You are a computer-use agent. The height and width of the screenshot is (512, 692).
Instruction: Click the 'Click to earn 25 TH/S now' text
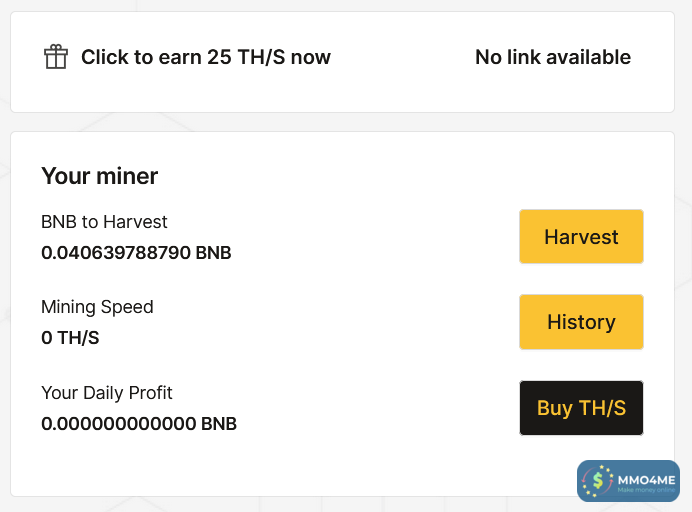[x=205, y=57]
